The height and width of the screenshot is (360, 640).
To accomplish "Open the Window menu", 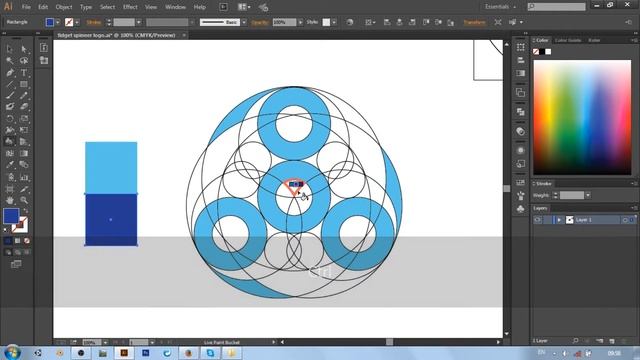I will (x=175, y=7).
